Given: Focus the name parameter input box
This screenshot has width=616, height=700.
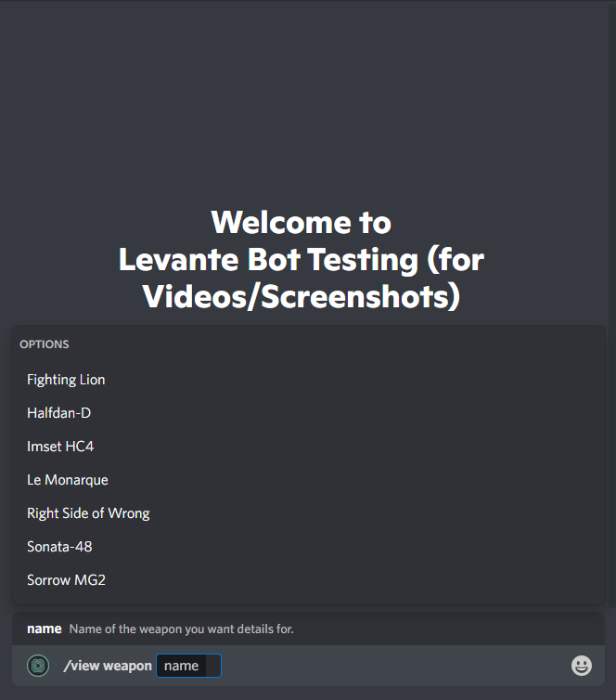Looking at the screenshot, I should 188,666.
